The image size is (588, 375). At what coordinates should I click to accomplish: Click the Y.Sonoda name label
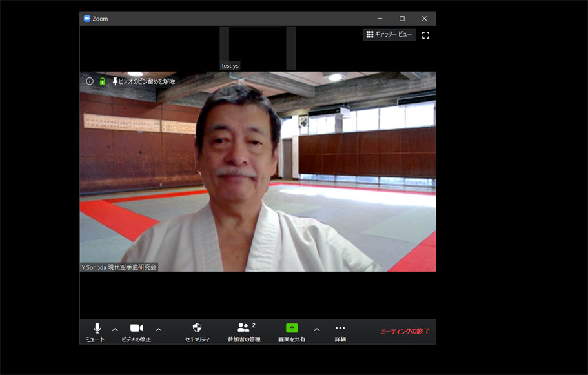pos(119,267)
